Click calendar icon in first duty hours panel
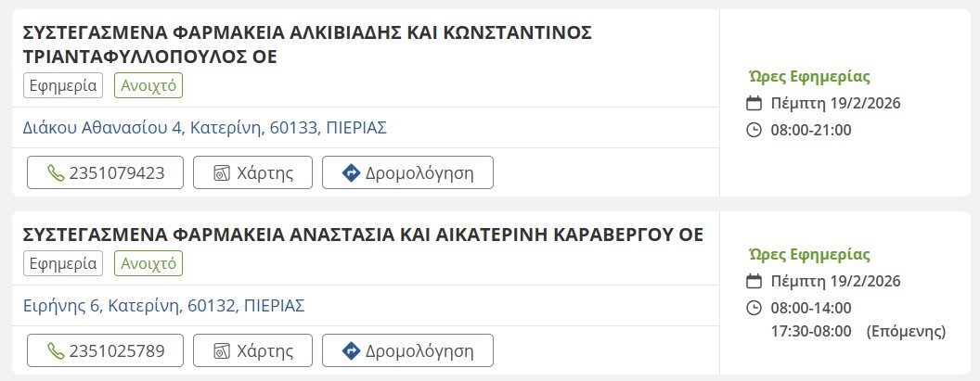The image size is (980, 381). click(754, 103)
